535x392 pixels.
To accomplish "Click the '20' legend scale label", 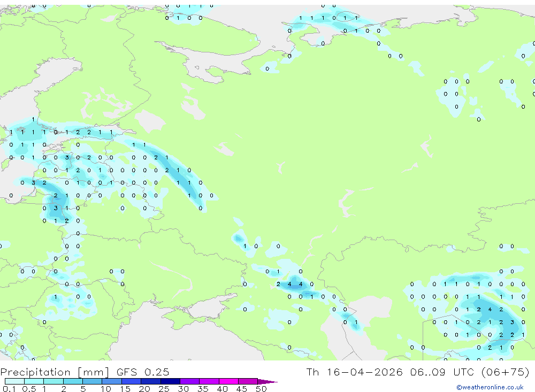I will [144, 389].
